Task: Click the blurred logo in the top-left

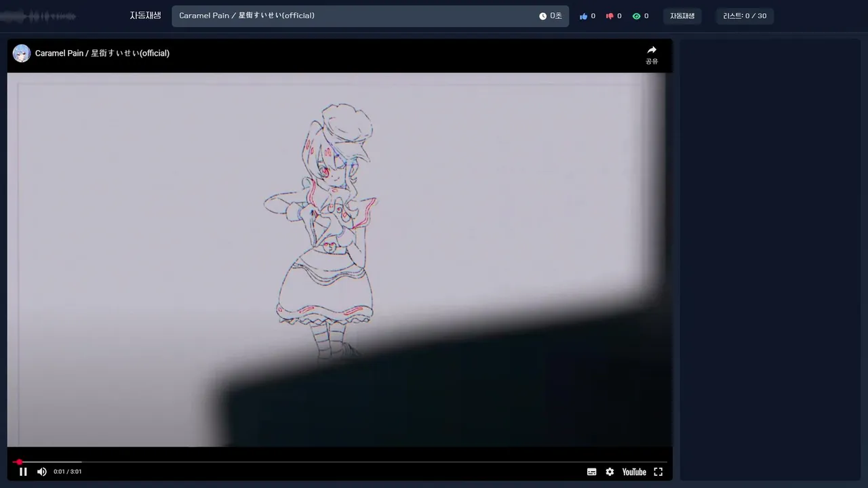Action: point(38,16)
